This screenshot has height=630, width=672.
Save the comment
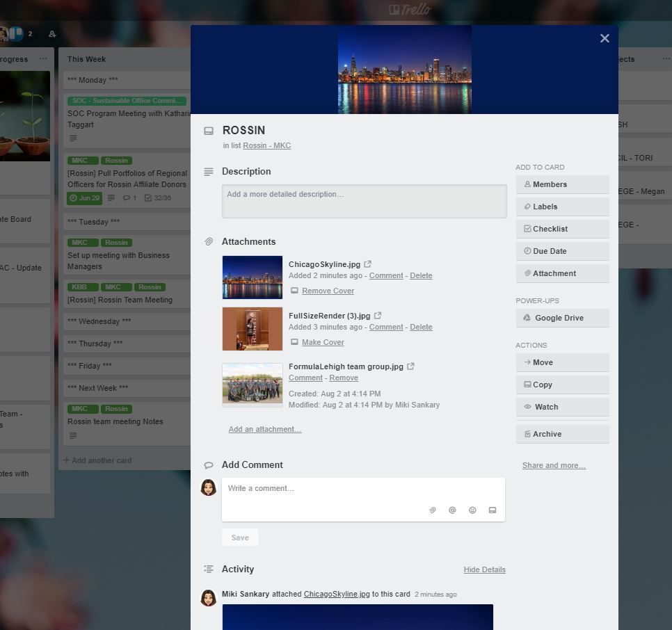click(x=240, y=538)
